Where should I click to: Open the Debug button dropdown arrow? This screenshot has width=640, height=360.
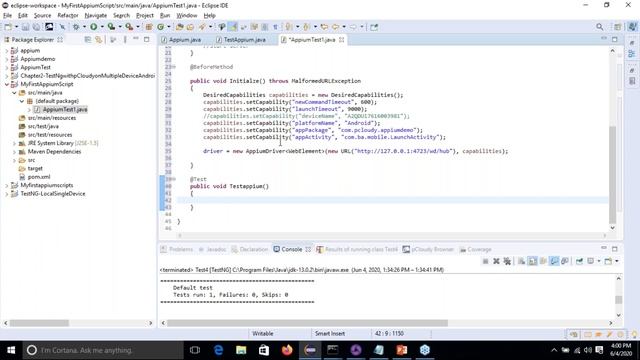84,27
